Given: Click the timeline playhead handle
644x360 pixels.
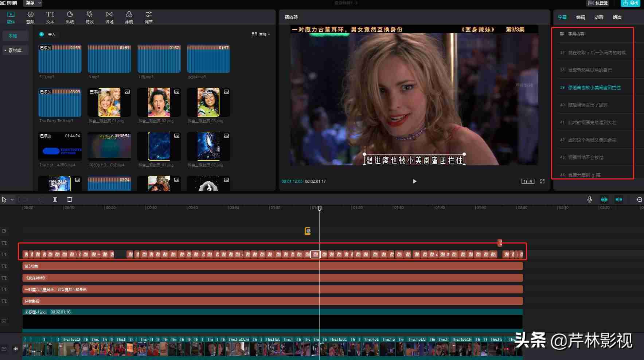Looking at the screenshot, I should click(x=320, y=208).
